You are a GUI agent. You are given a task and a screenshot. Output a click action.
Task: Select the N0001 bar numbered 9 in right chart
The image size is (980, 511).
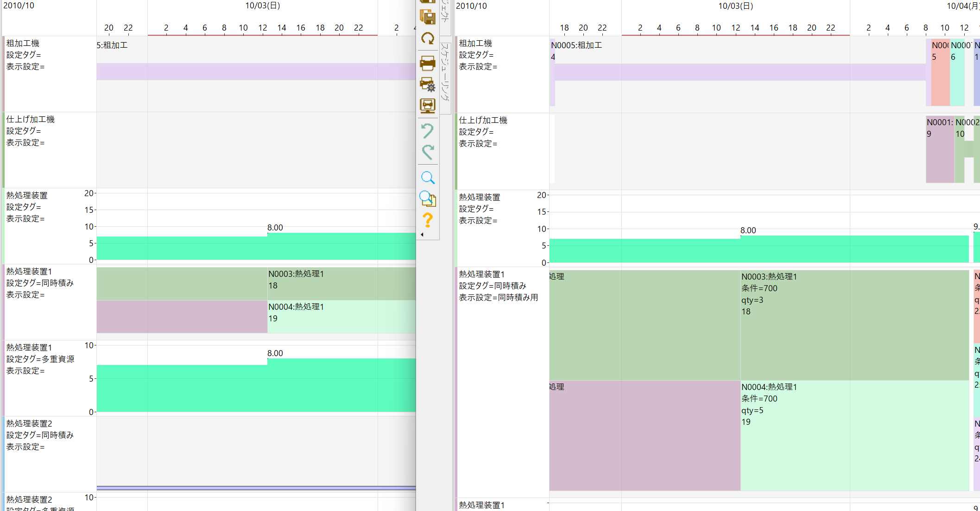[x=940, y=149]
